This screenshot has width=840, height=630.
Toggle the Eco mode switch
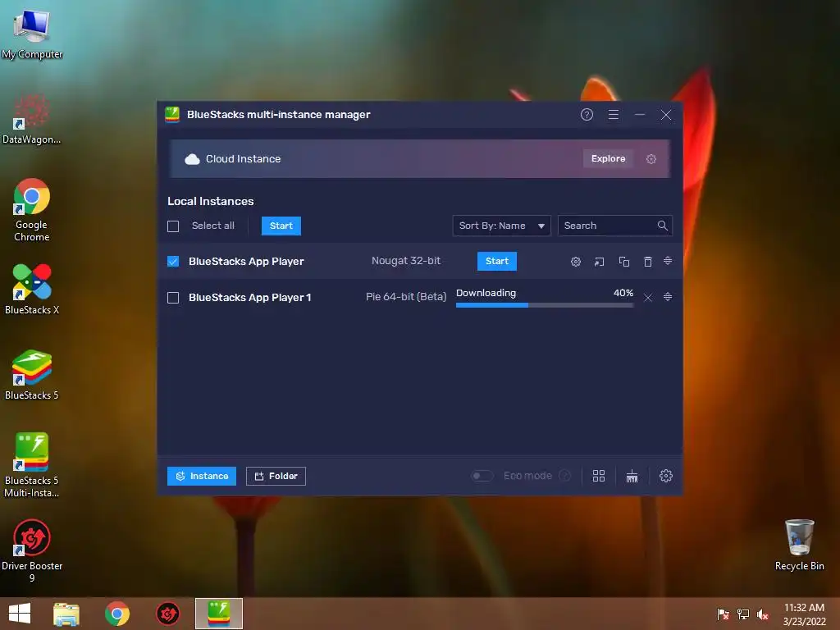pyautogui.click(x=482, y=476)
